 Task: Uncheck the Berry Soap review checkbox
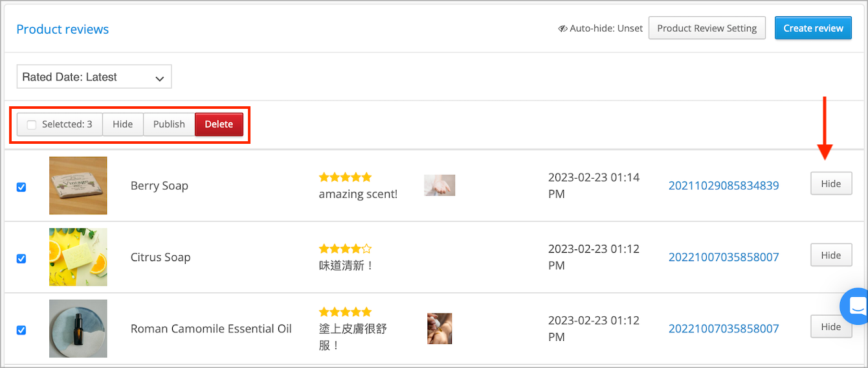pos(21,187)
